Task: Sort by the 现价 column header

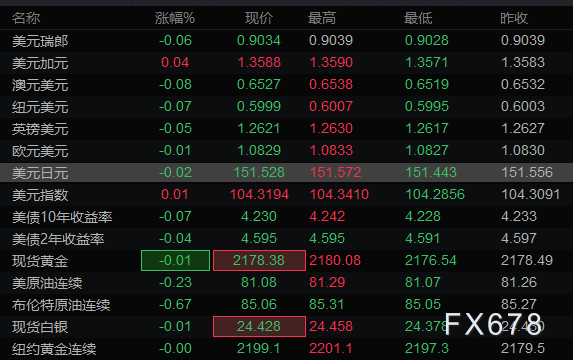Action: 259,18
